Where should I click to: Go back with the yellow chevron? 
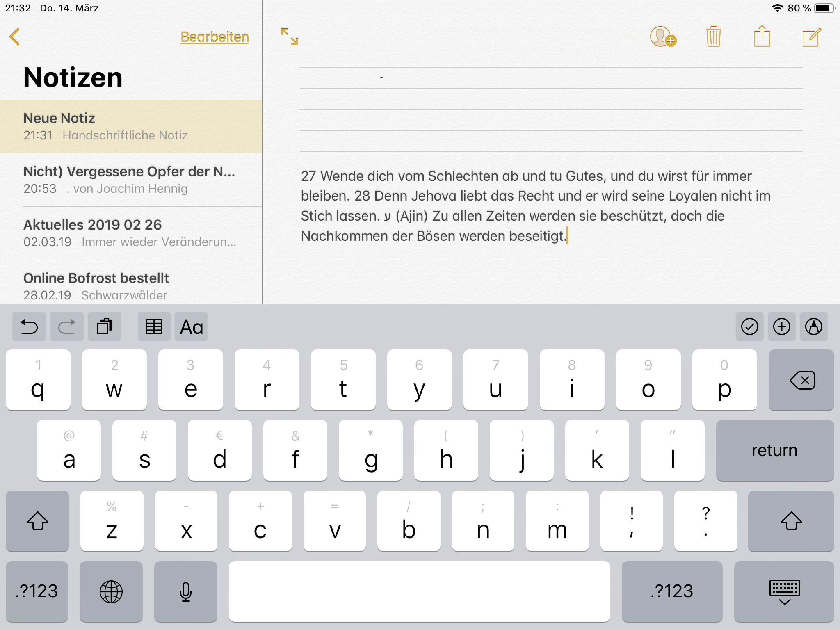(x=15, y=37)
